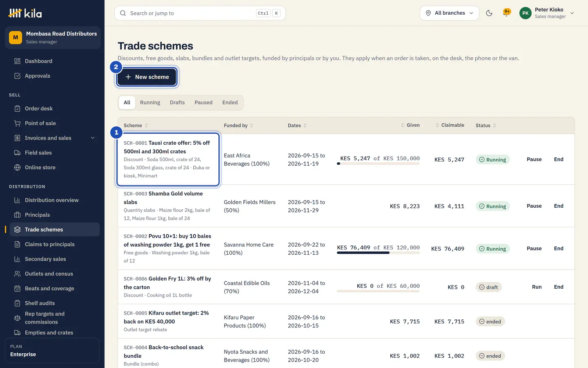The image size is (588, 368).
Task: Click Tausi scheme budget progress bar
Action: [x=378, y=164]
